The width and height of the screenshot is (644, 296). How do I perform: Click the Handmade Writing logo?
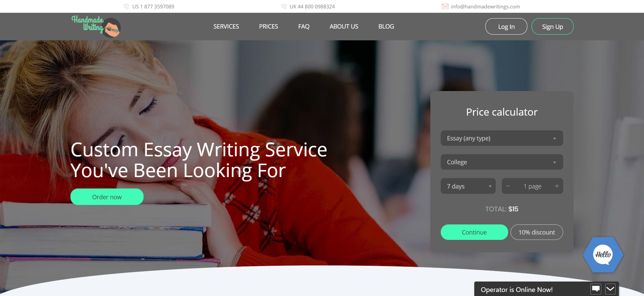[96, 26]
